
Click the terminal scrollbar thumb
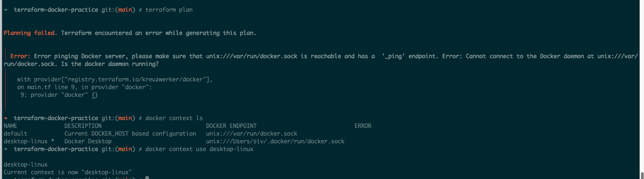coord(642,175)
